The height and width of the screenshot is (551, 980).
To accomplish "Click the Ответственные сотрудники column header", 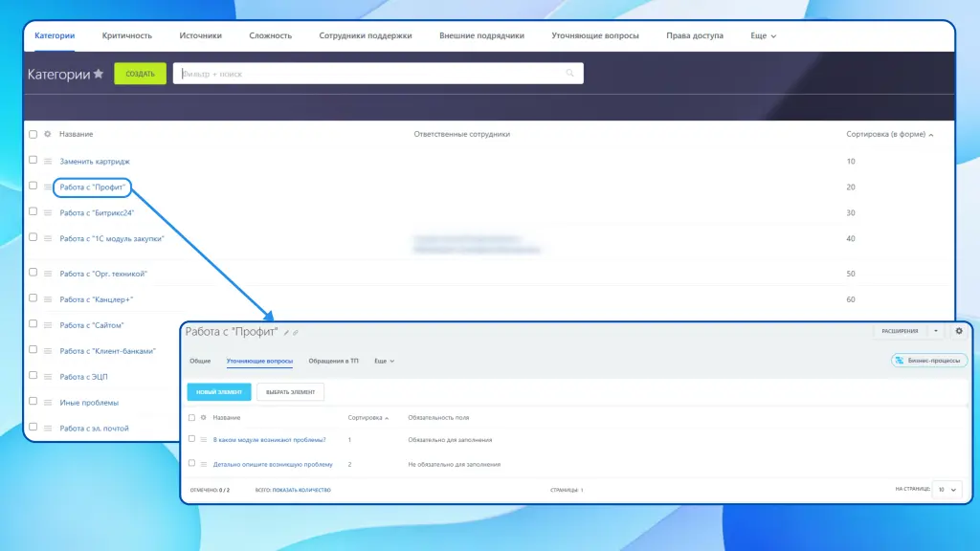I will pos(462,134).
